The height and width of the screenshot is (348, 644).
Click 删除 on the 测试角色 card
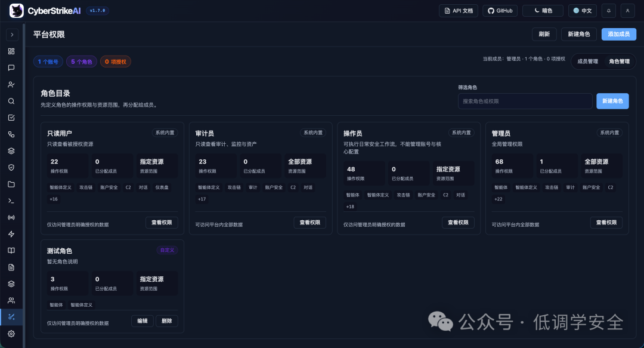[x=167, y=321]
